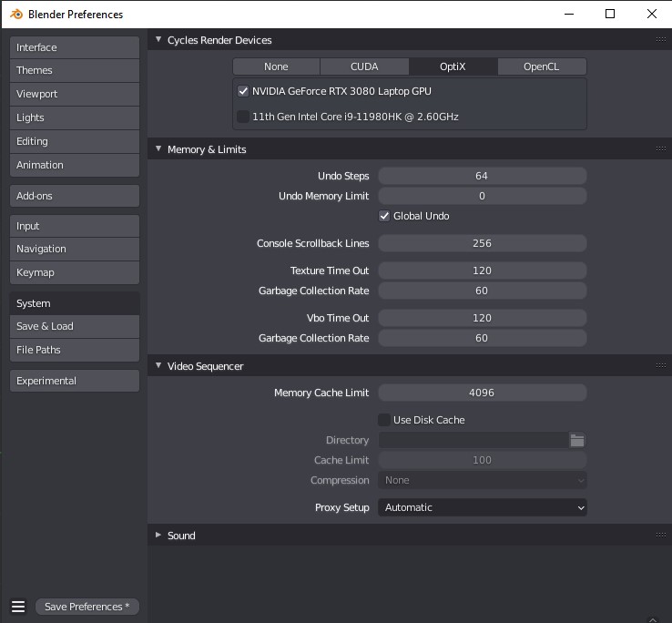Click Garbage Collection Rate under Vbo Time Out
This screenshot has width=672, height=623.
point(482,338)
